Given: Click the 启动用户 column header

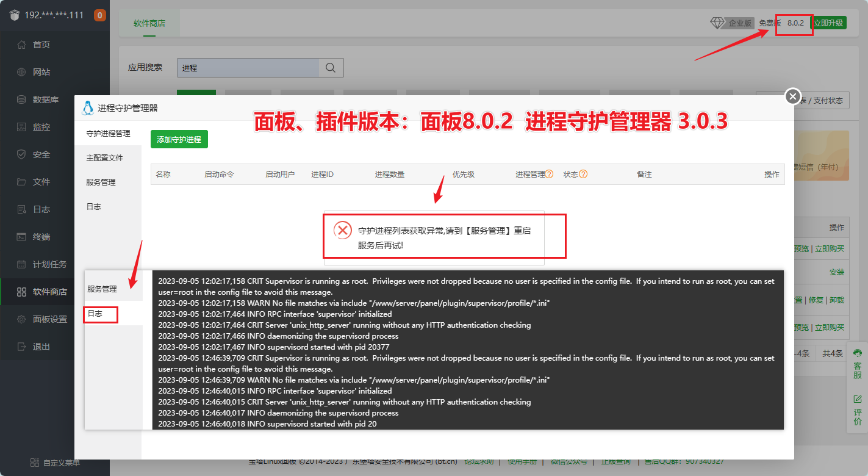Looking at the screenshot, I should click(x=280, y=174).
